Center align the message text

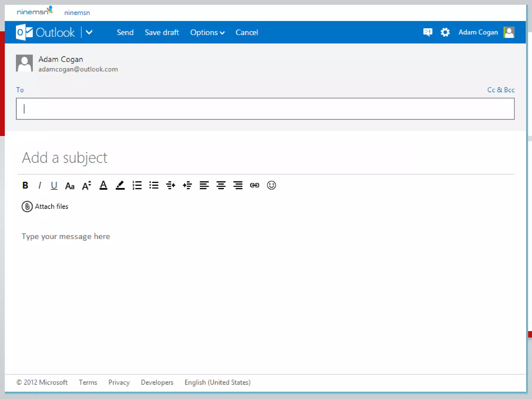[x=221, y=185]
